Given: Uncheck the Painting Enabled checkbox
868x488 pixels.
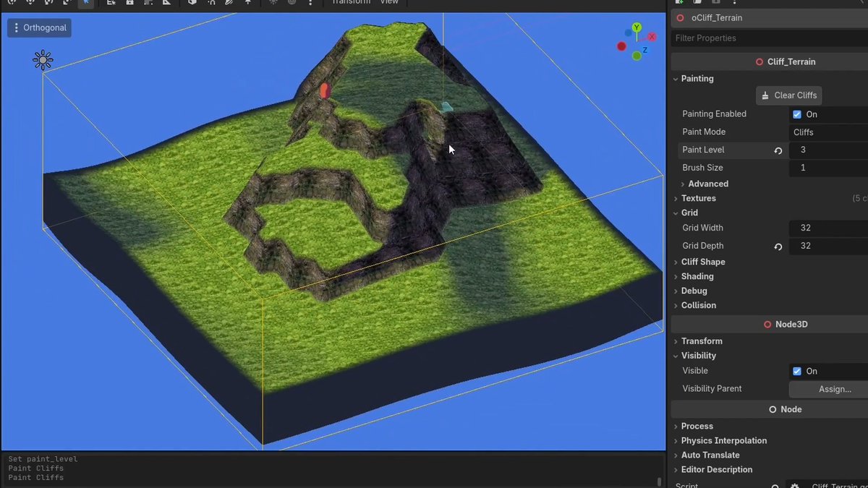Looking at the screenshot, I should coord(797,114).
